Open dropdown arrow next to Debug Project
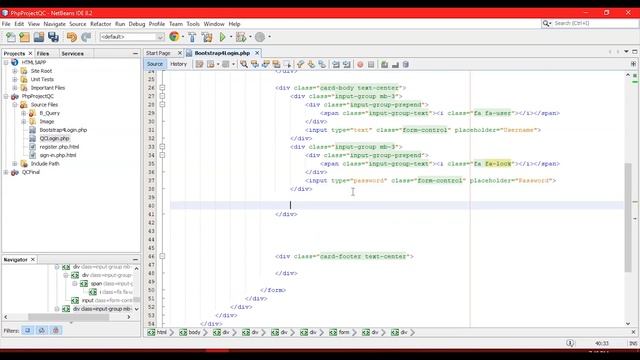 coord(250,37)
